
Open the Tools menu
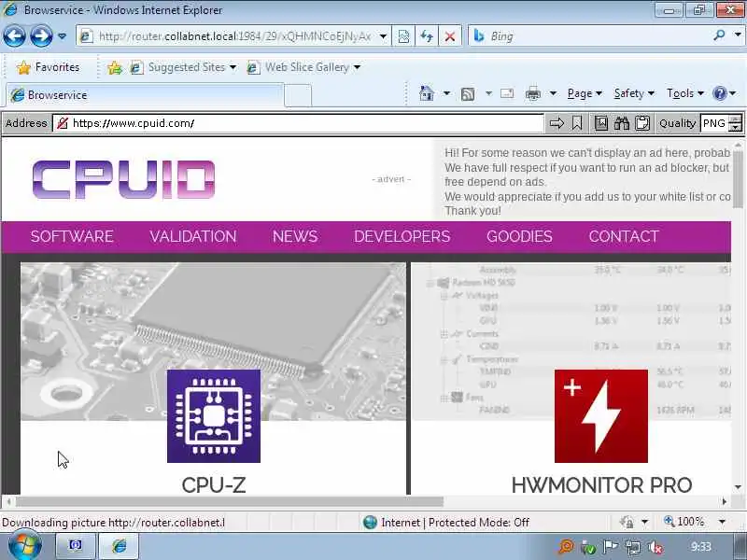coord(685,93)
